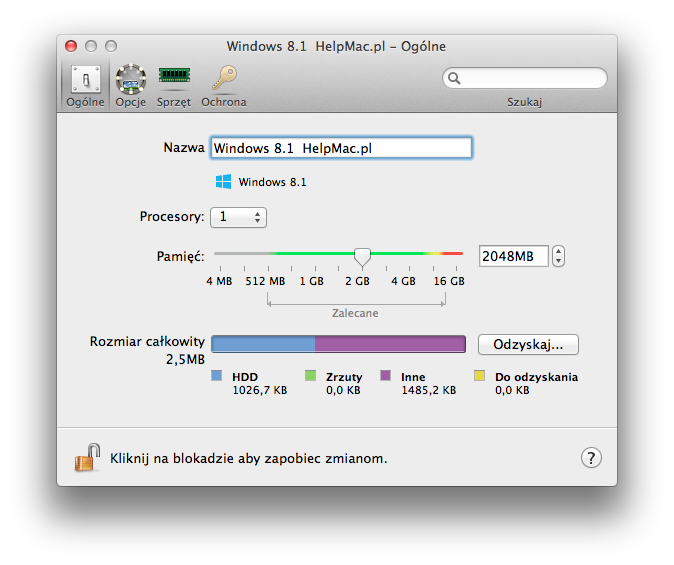Click the memory value stepper arrows
The width and height of the screenshot is (674, 565).
pos(558,256)
